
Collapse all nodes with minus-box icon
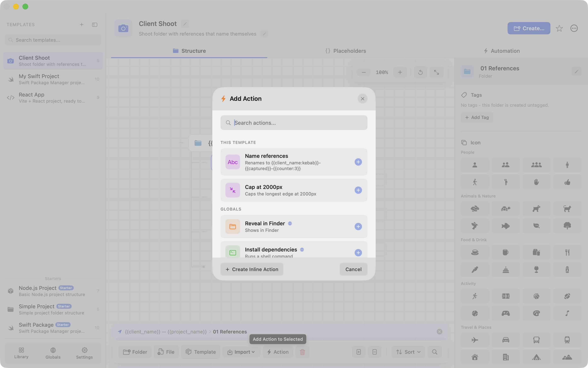tap(374, 352)
